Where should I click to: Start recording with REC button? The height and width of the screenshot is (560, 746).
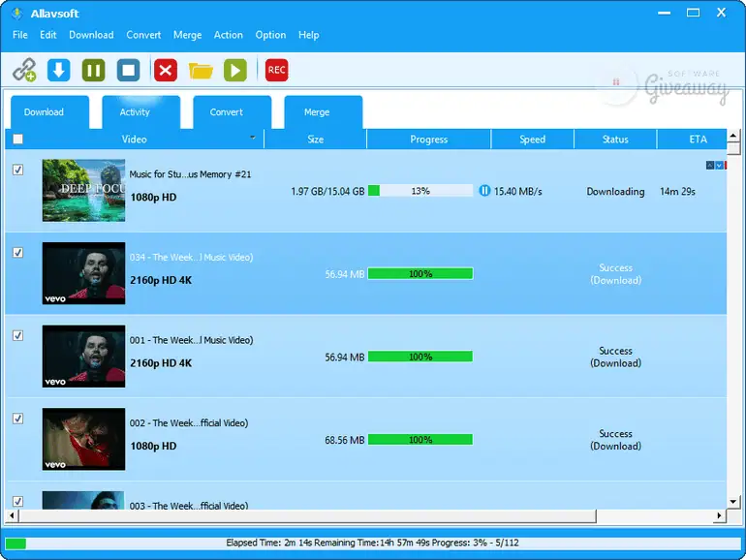coord(276,71)
